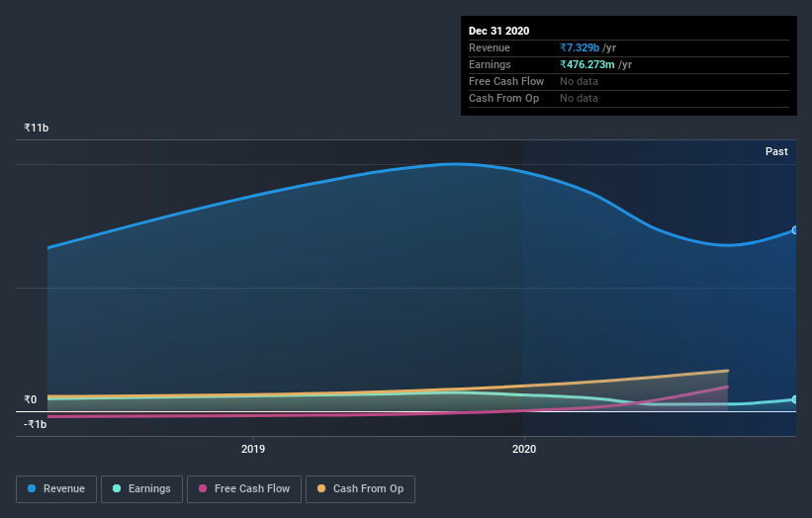Select the Earnings data point at Dec 2020
Viewport: 812px width, 518px height.
(795, 399)
